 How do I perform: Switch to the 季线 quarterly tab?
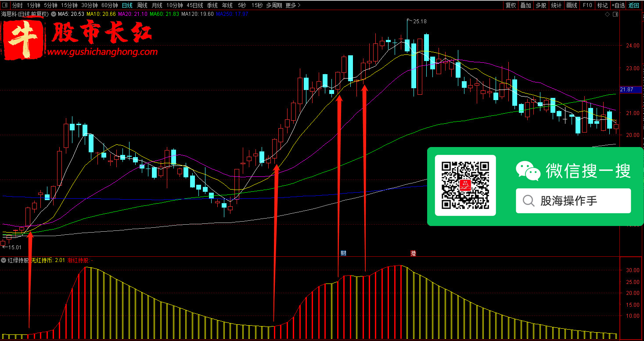pos(212,5)
